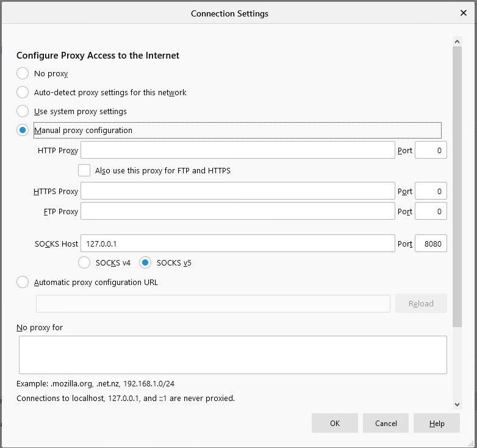
Task: Select the SOCKS v5 radio button
Action: (145, 262)
